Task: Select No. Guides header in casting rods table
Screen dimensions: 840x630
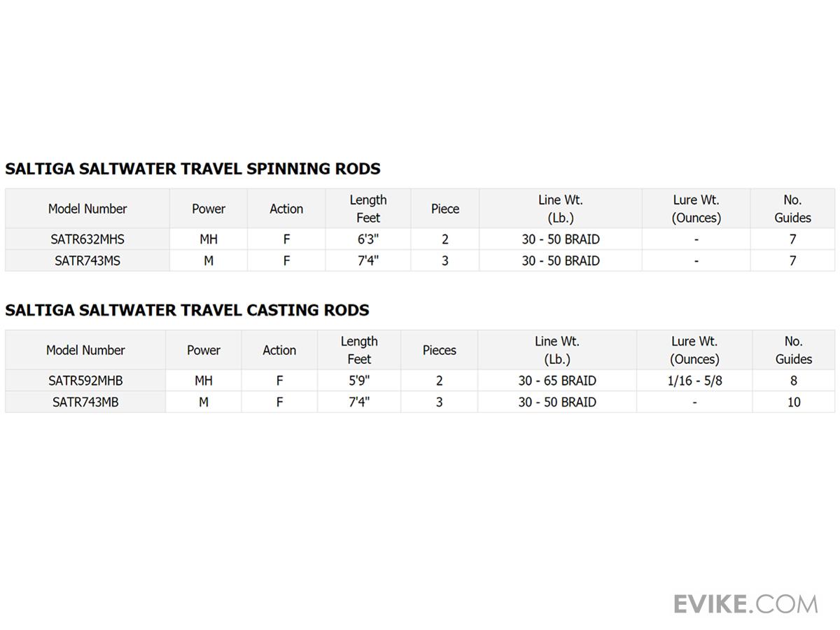Action: tap(794, 350)
